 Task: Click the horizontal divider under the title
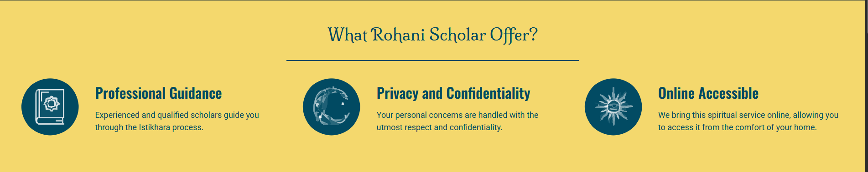pos(432,60)
